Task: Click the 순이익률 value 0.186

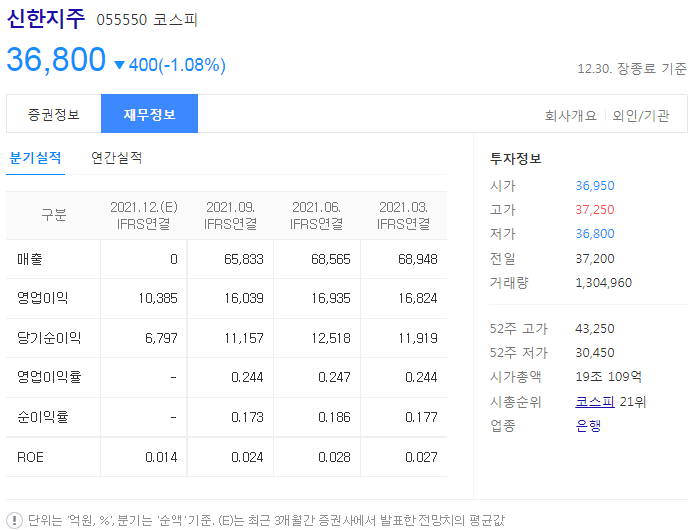Action: [x=334, y=417]
